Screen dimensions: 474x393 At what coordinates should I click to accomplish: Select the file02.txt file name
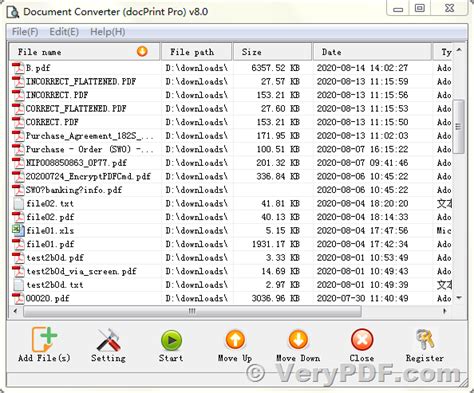[50, 204]
